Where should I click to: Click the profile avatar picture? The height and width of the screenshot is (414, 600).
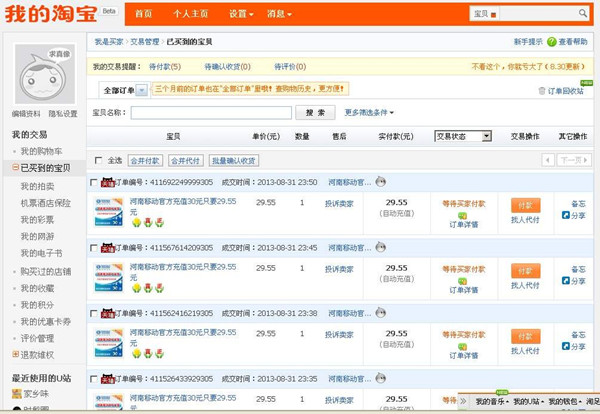(x=43, y=75)
